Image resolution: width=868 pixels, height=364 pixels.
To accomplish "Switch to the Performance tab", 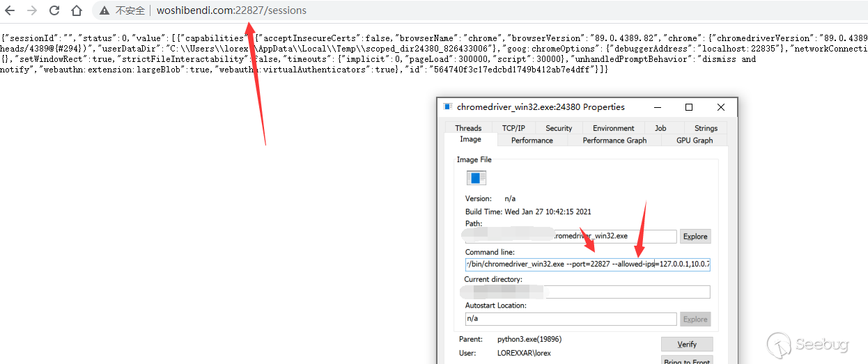I will coord(532,140).
